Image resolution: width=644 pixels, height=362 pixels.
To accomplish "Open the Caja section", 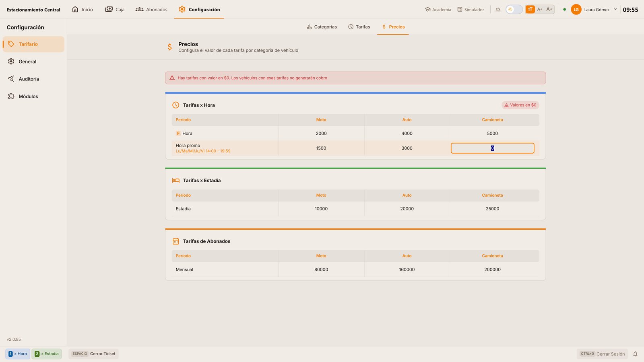I will (x=115, y=9).
